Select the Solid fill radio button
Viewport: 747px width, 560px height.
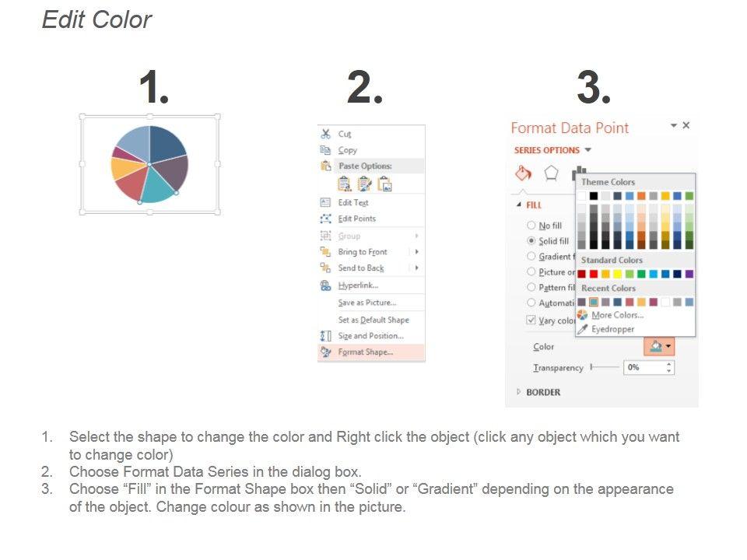pos(531,241)
